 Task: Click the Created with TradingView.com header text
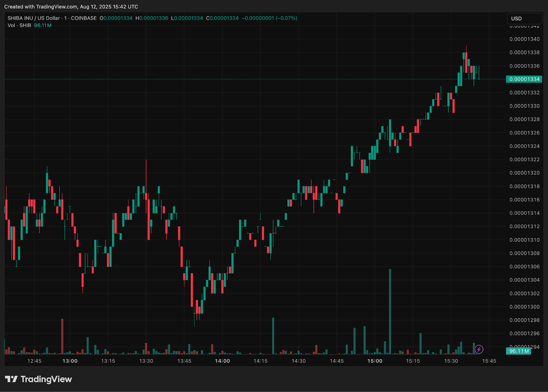point(71,7)
